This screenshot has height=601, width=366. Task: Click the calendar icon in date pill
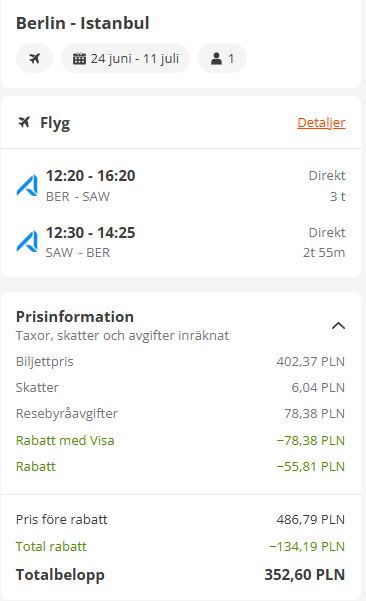click(79, 59)
